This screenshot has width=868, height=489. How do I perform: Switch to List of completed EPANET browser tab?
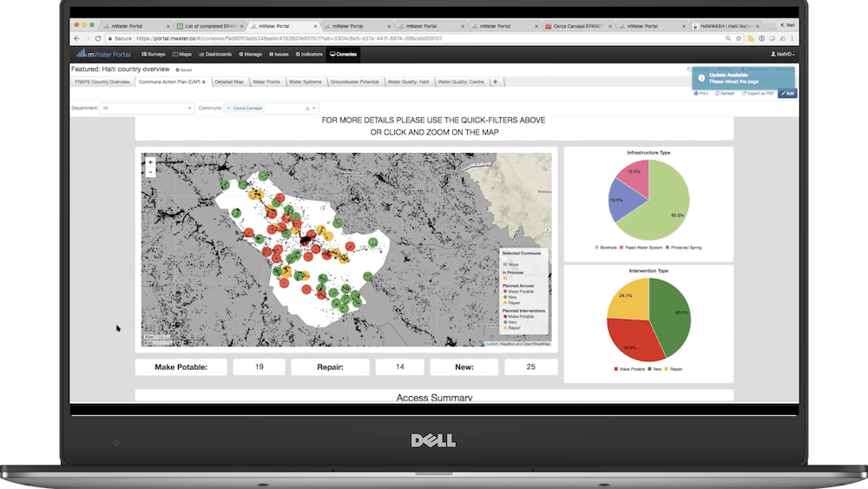click(210, 26)
